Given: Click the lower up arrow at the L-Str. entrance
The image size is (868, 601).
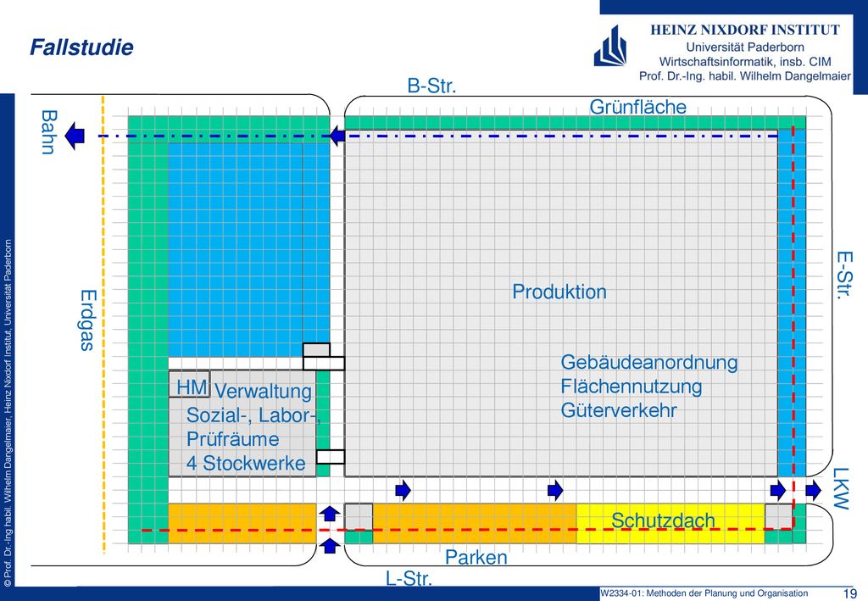Looking at the screenshot, I should (330, 546).
